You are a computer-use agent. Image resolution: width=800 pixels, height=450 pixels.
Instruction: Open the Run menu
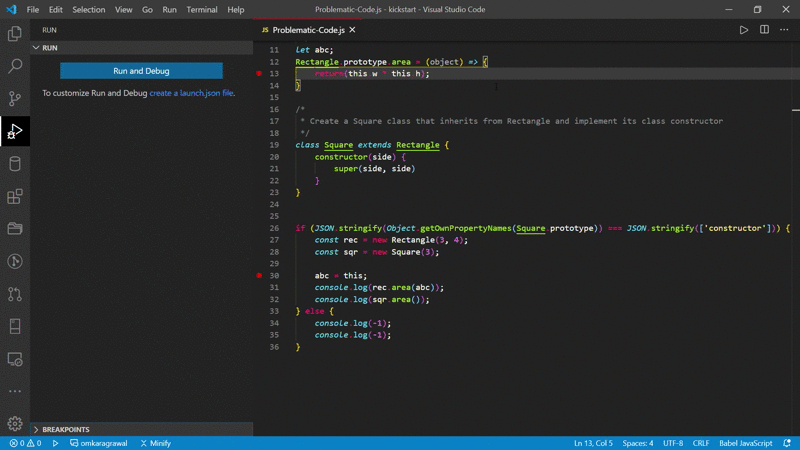(x=169, y=9)
